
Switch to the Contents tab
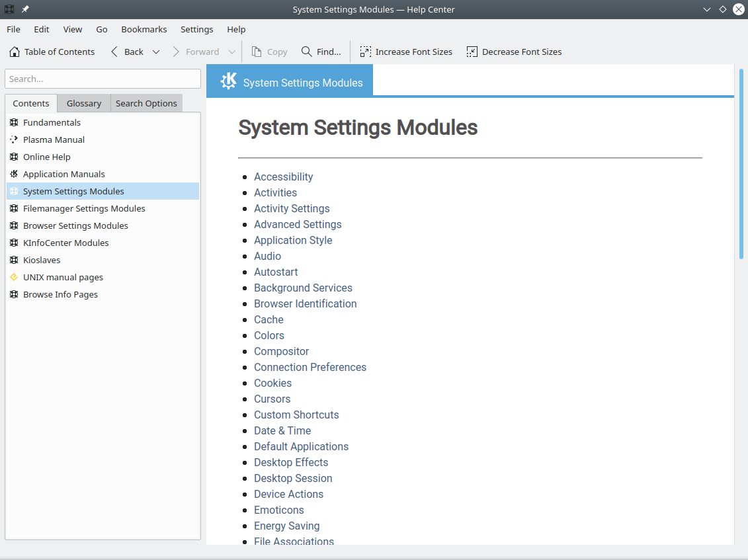click(x=31, y=103)
